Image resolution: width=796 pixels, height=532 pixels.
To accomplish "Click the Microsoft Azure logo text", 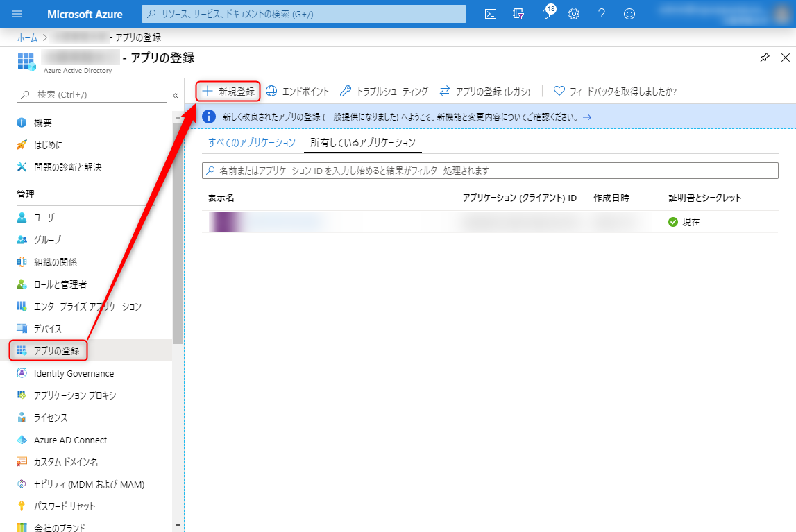I will [x=85, y=14].
